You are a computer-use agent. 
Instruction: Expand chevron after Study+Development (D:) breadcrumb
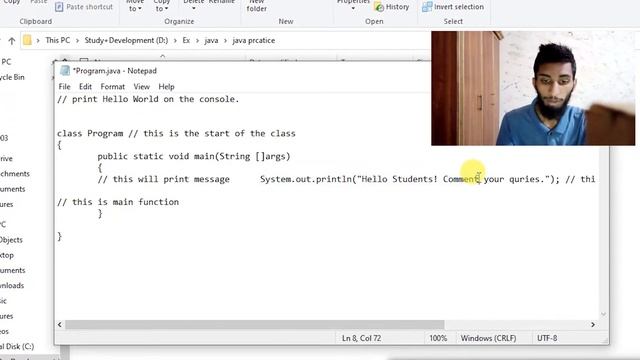[x=175, y=40]
